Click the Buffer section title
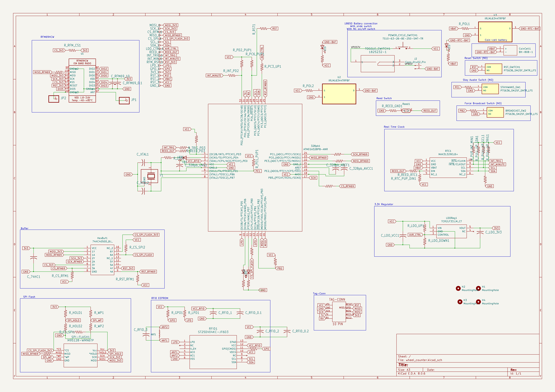Viewport: 555px width, 392px height. pos(24,228)
